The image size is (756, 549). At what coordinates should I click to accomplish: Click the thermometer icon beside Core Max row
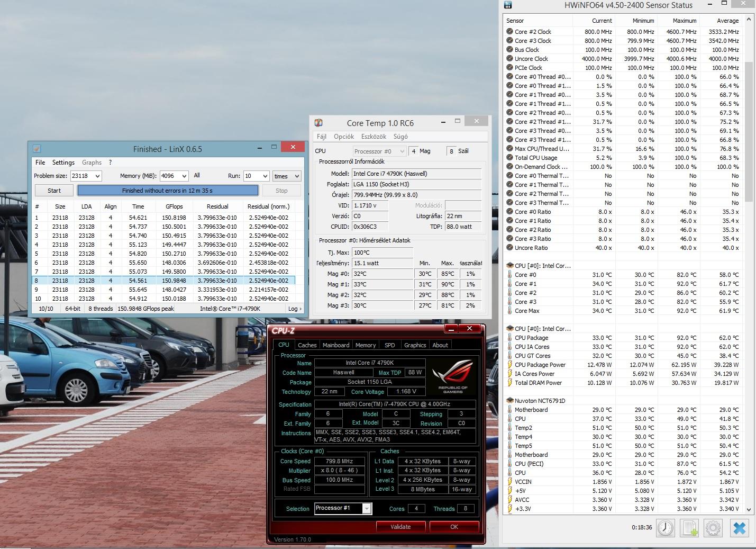[510, 311]
